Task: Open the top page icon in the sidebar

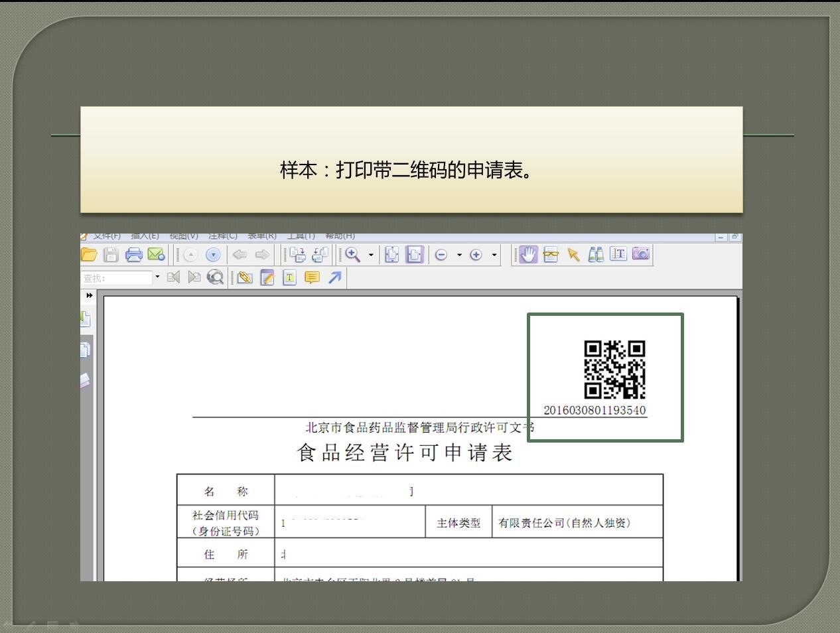Action: coord(85,319)
